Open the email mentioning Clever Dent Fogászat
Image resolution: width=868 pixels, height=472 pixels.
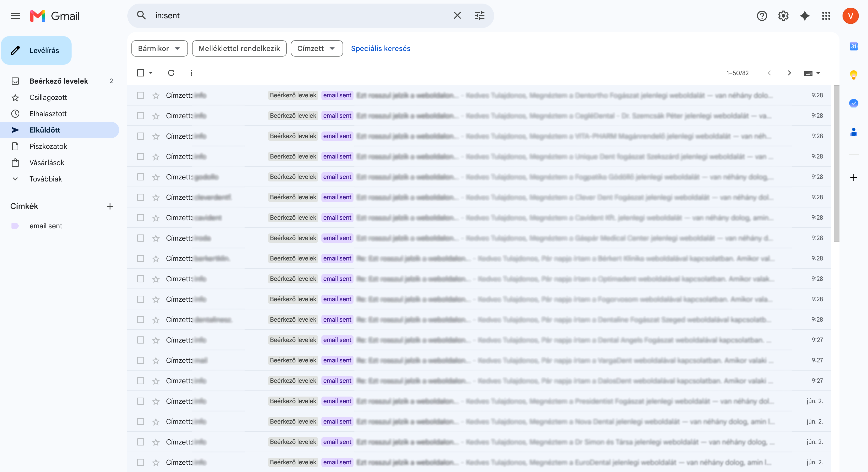click(x=479, y=197)
